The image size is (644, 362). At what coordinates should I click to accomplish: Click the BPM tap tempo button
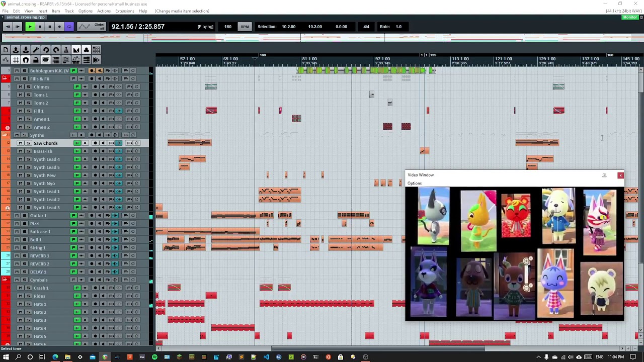245,27
